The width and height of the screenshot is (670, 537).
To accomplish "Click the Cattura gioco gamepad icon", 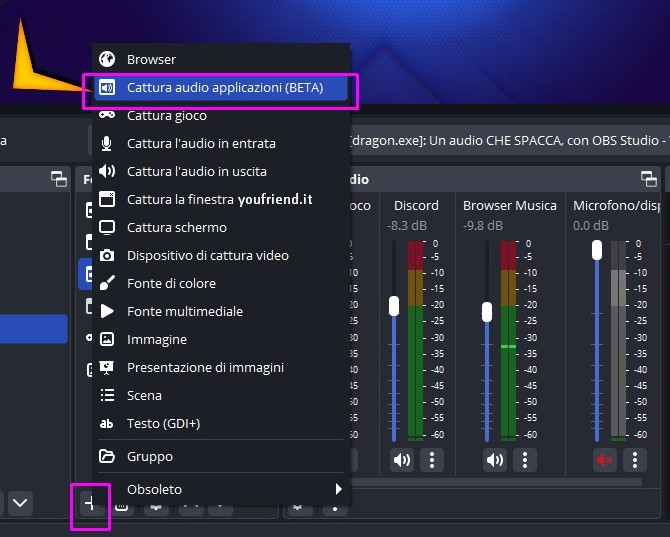I will [107, 115].
